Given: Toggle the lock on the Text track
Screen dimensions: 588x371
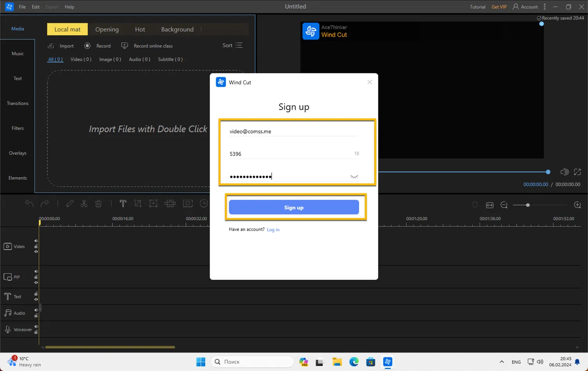Looking at the screenshot, I should (36, 294).
